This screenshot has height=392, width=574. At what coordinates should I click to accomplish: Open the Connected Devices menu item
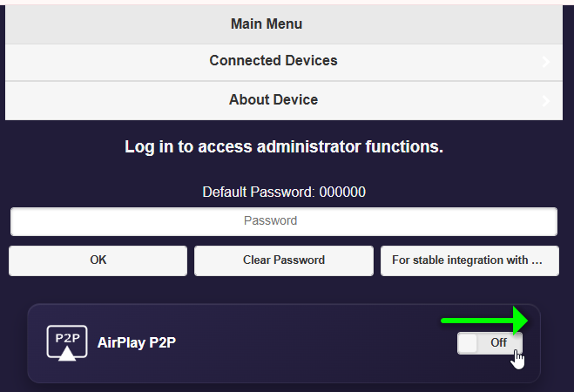pos(273,61)
